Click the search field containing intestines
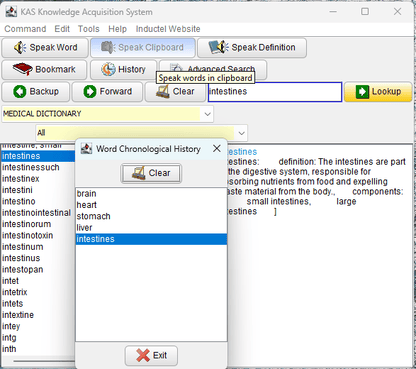 pyautogui.click(x=275, y=92)
